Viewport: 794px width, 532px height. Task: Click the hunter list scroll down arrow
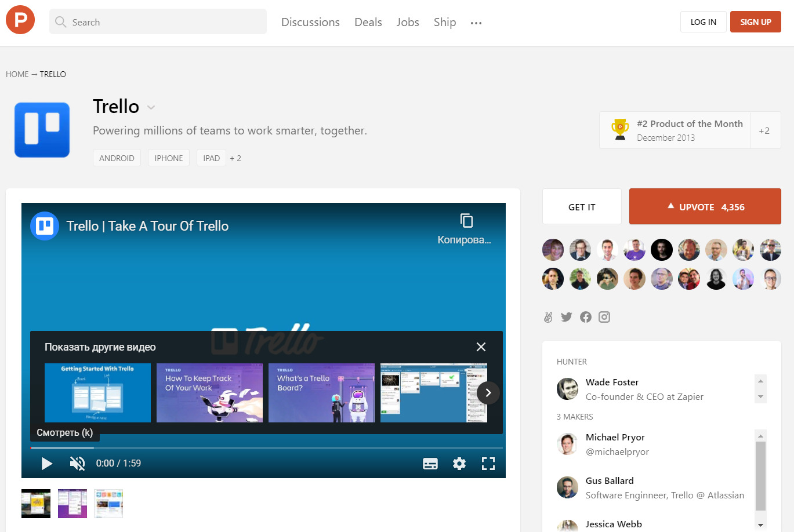760,397
